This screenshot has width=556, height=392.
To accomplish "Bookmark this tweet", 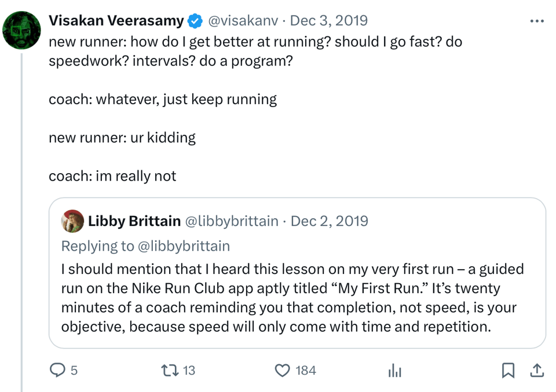I will point(508,371).
